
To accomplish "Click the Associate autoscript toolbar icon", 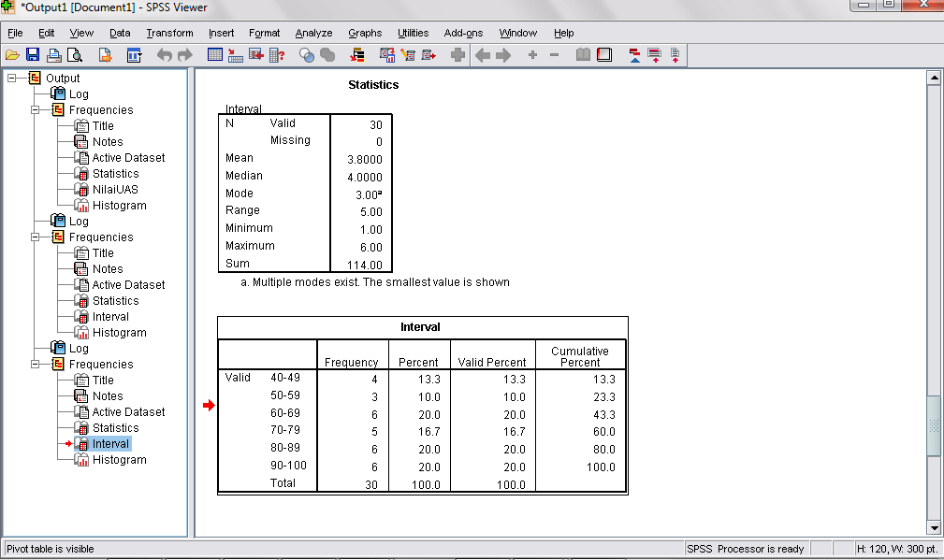I will (387, 55).
